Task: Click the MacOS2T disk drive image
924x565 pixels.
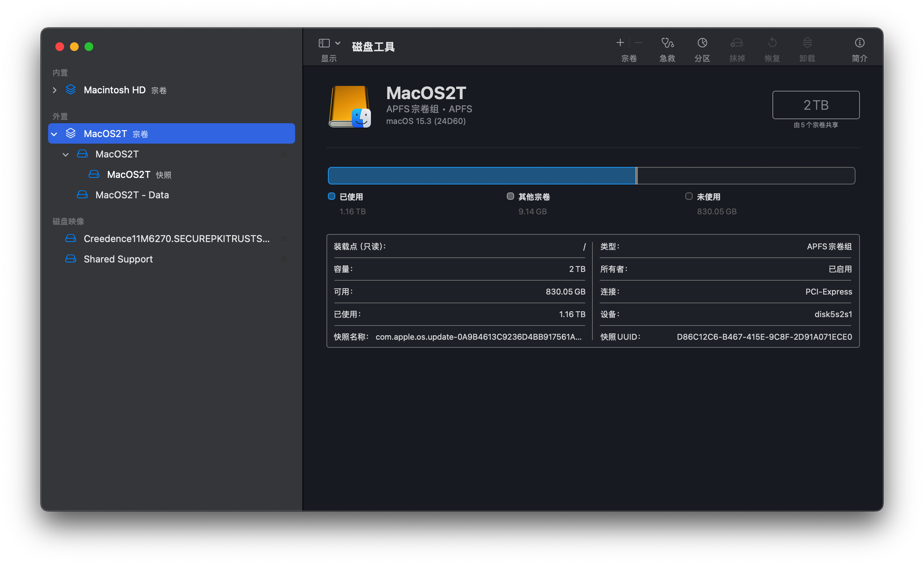Action: point(350,107)
